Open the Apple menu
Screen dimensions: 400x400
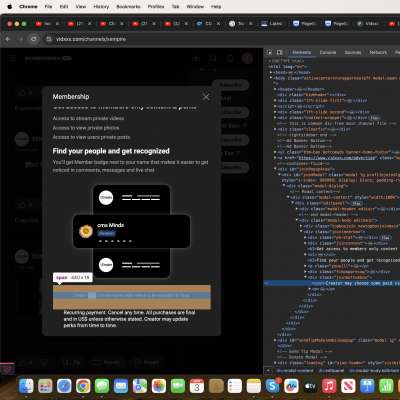[x=10, y=6]
